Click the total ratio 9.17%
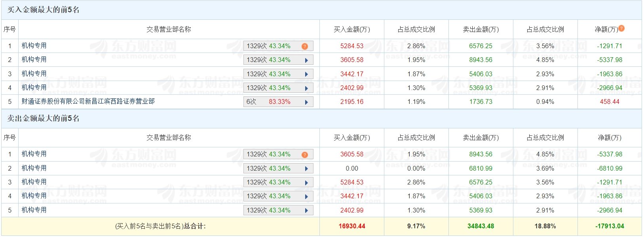The height and width of the screenshot is (237, 644). click(416, 226)
